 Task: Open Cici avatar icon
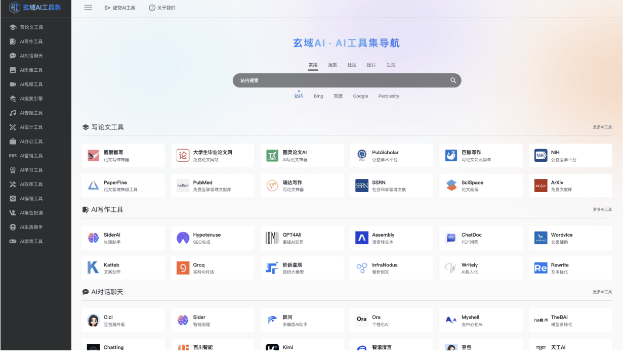pyautogui.click(x=93, y=321)
